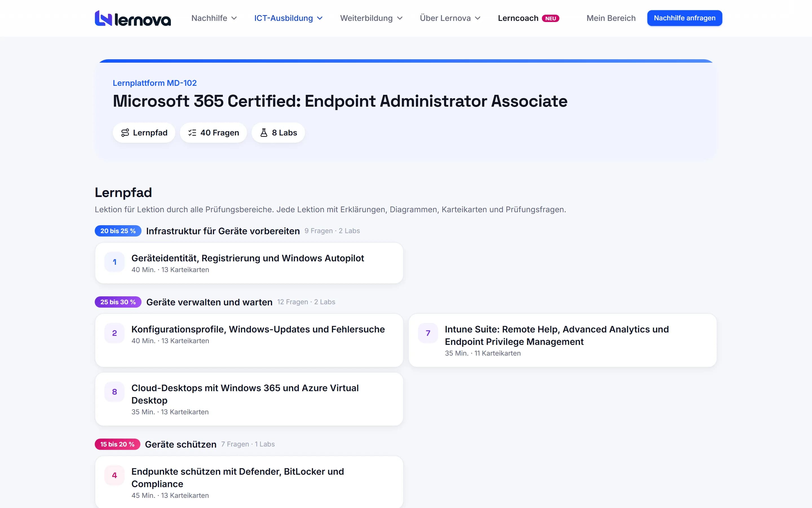Click the text 35 Min. · 11 Karteikarten

[483, 353]
